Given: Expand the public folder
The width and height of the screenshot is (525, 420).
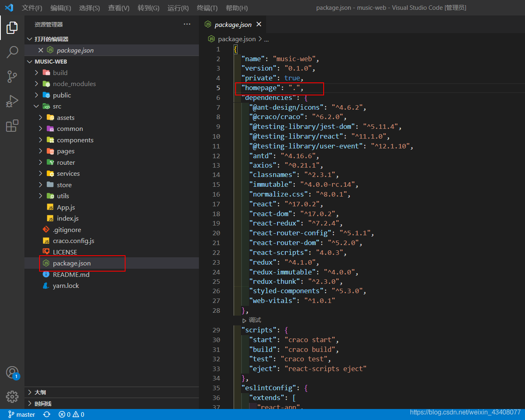Looking at the screenshot, I should pyautogui.click(x=112, y=95).
